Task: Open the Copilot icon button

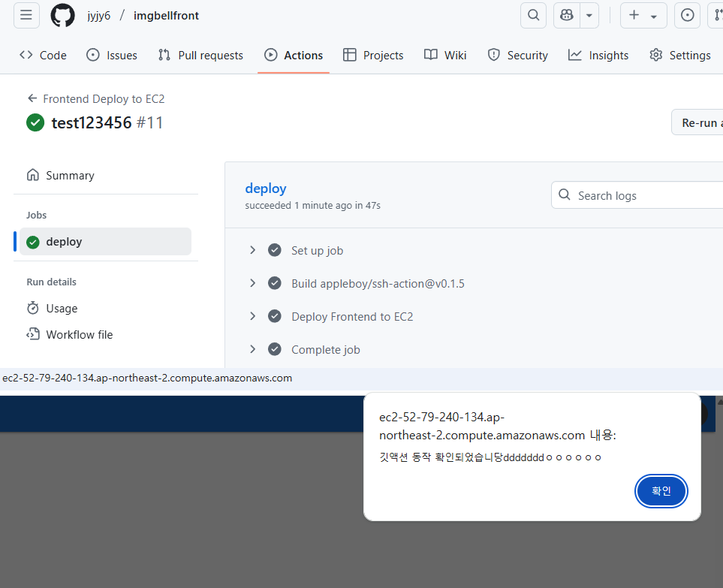Action: [x=567, y=15]
